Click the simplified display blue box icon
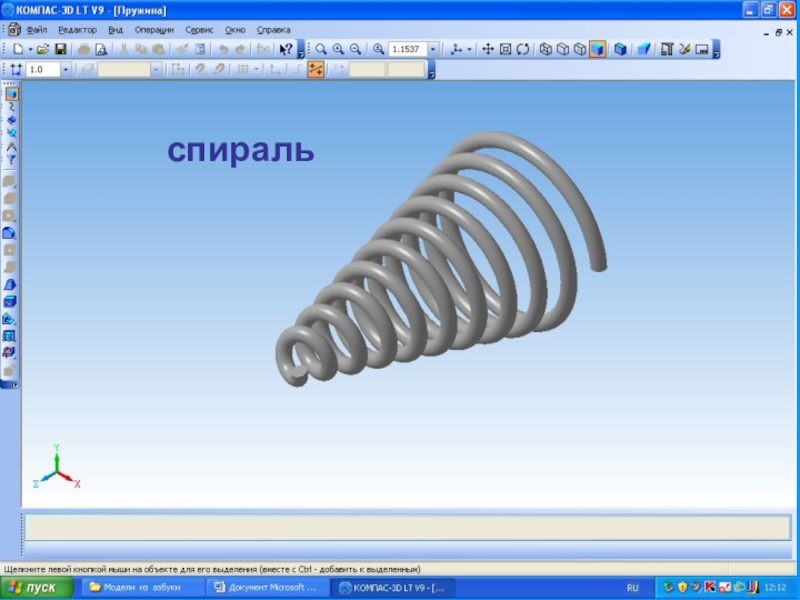This screenshot has width=800, height=600. pyautogui.click(x=644, y=49)
